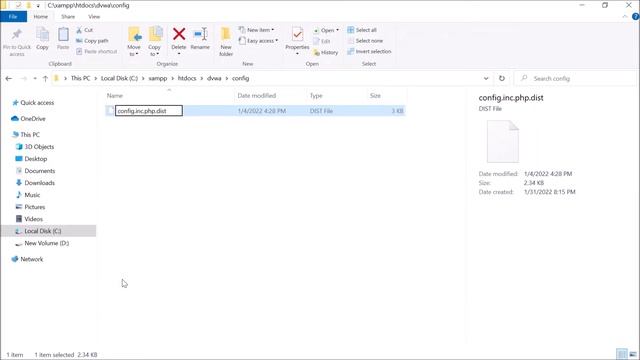Switch to the Home ribbon tab
The height and width of the screenshot is (360, 640).
(x=40, y=17)
